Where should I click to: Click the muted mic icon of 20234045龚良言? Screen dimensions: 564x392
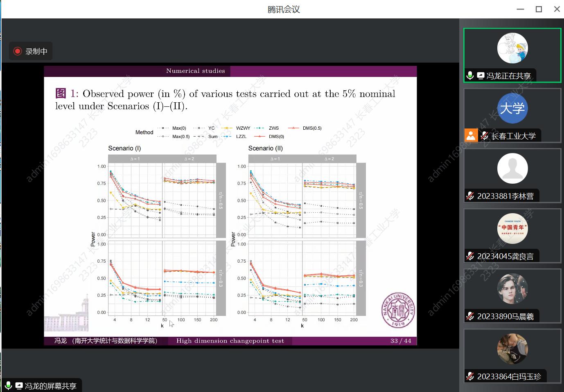click(x=470, y=256)
